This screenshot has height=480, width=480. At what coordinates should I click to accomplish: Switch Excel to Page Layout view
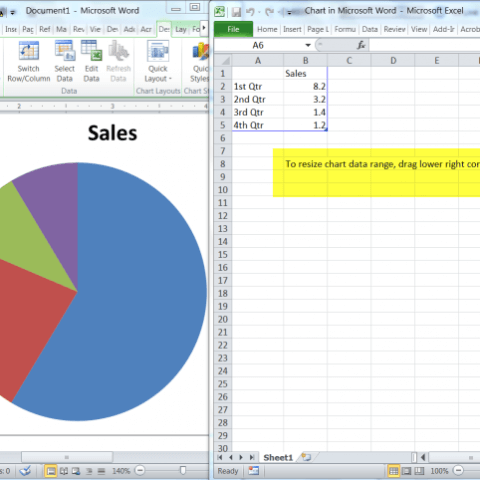tap(406, 471)
